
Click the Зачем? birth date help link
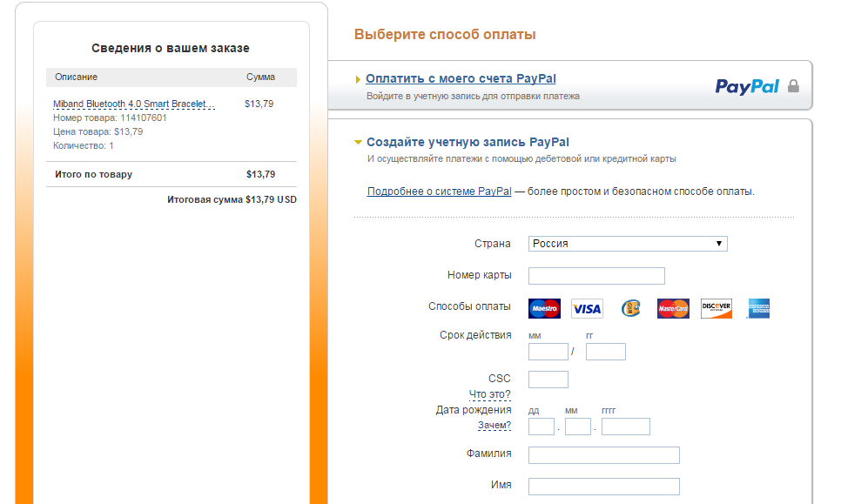coord(495,425)
